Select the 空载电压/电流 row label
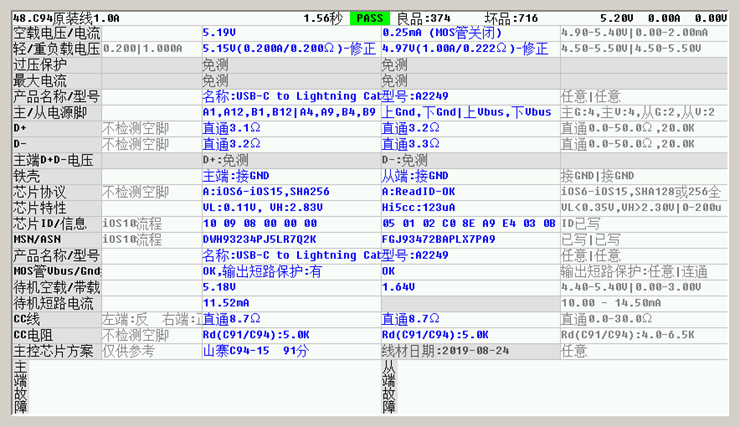The image size is (740, 427). click(56, 33)
